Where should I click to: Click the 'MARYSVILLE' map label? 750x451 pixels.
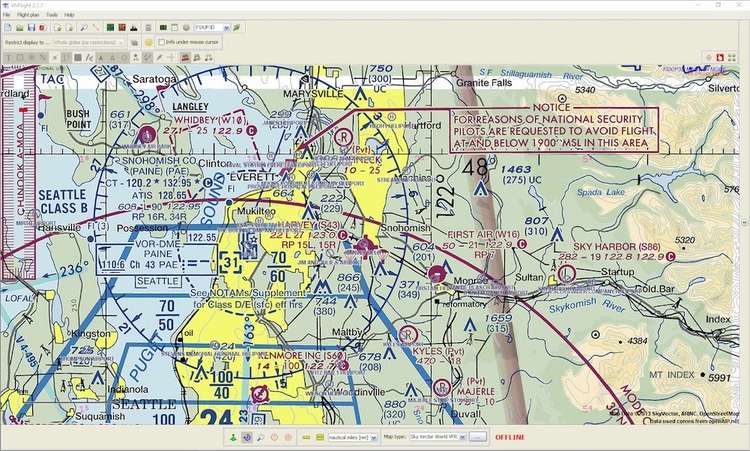tap(313, 93)
